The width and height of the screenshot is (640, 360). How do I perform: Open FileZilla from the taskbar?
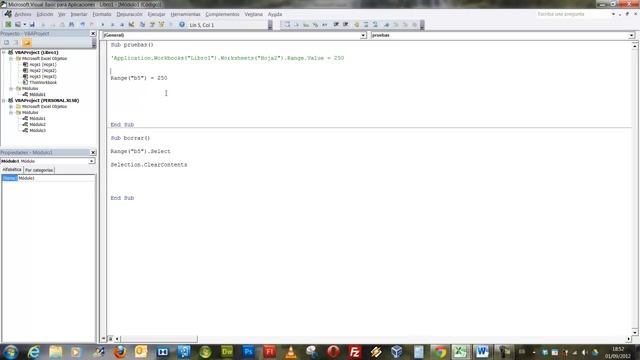(x=354, y=351)
